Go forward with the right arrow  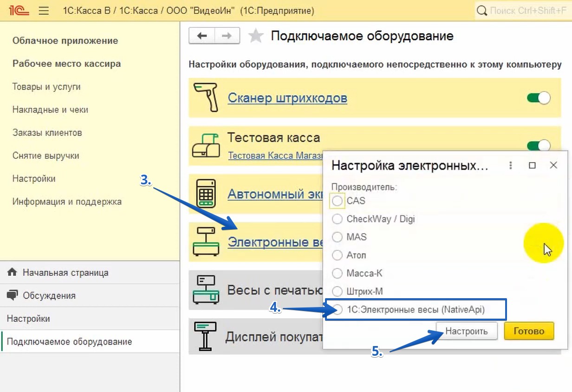pyautogui.click(x=227, y=36)
